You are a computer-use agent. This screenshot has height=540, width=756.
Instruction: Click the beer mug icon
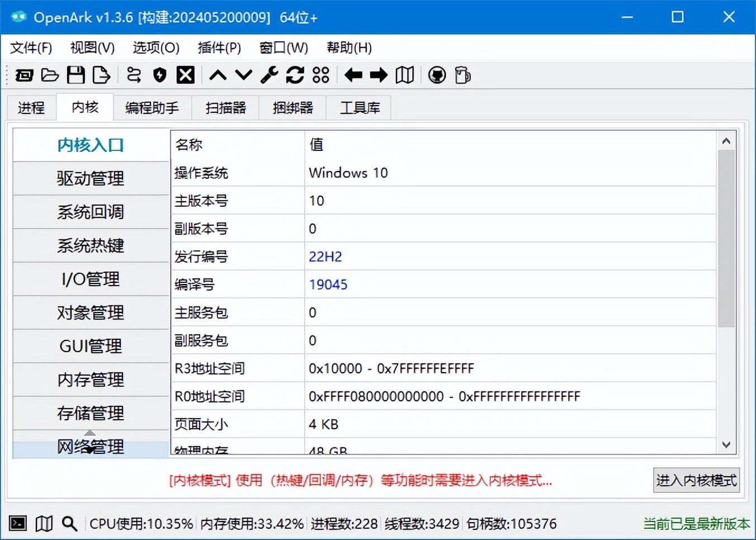[462, 75]
